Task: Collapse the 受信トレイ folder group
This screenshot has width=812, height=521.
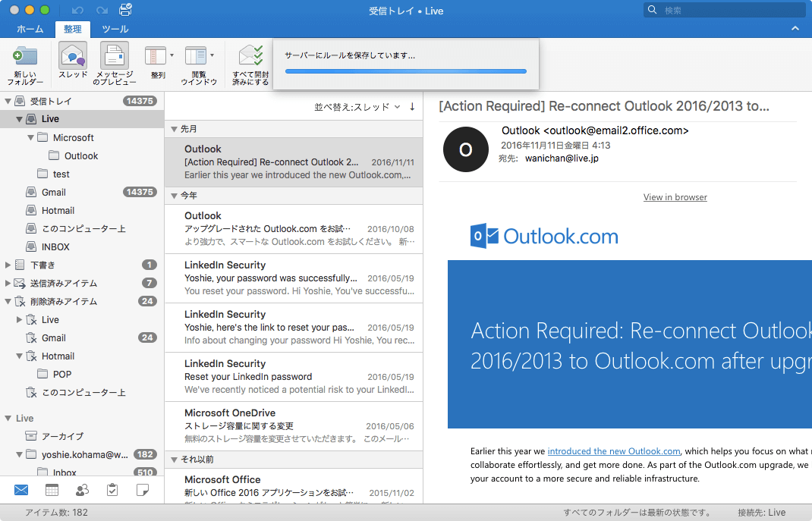Action: tap(8, 101)
